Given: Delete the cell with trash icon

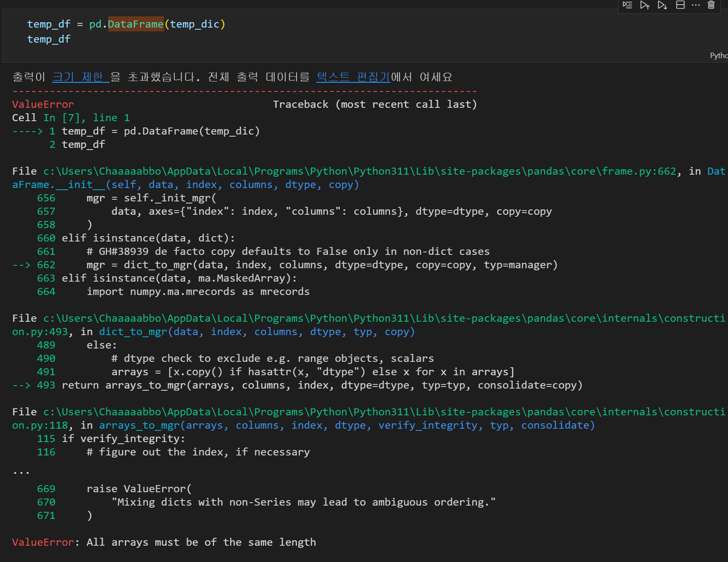Looking at the screenshot, I should [x=711, y=5].
